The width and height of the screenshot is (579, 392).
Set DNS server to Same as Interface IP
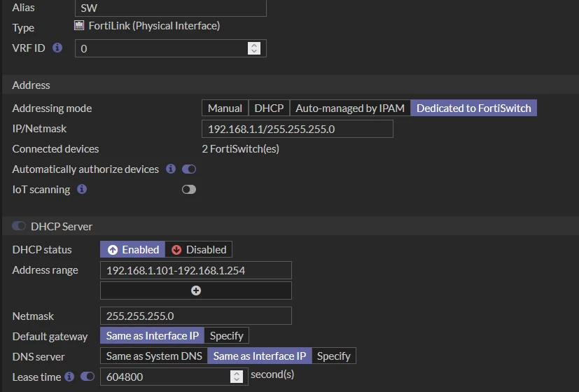[x=260, y=356]
